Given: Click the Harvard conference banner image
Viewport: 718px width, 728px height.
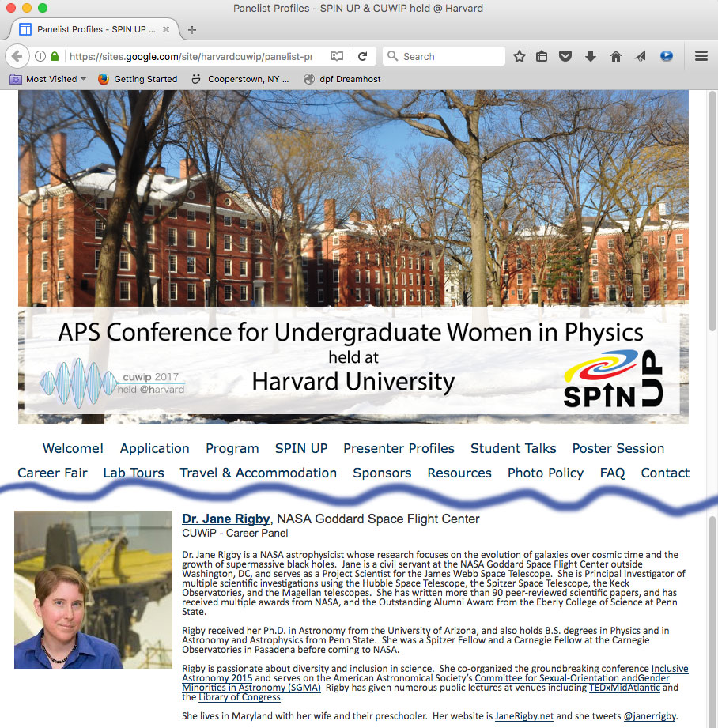Looking at the screenshot, I should point(353,257).
